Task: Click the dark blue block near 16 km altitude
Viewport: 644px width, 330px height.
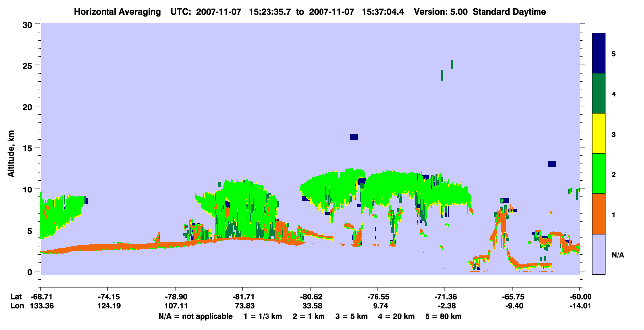Action: (354, 137)
